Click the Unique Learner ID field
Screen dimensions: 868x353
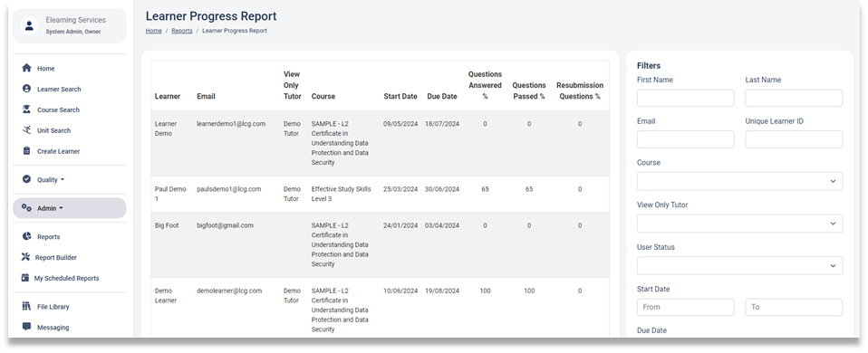click(x=794, y=139)
